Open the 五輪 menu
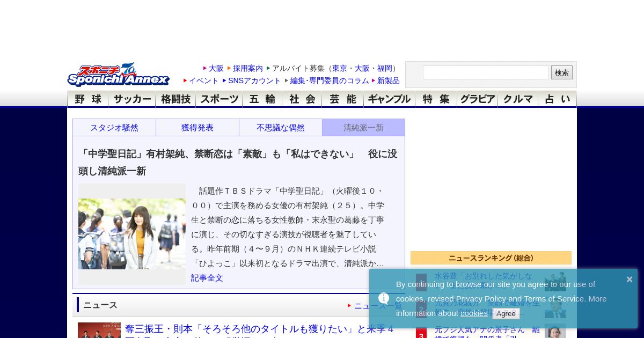The width and height of the screenshot is (644, 338). pyautogui.click(x=262, y=99)
